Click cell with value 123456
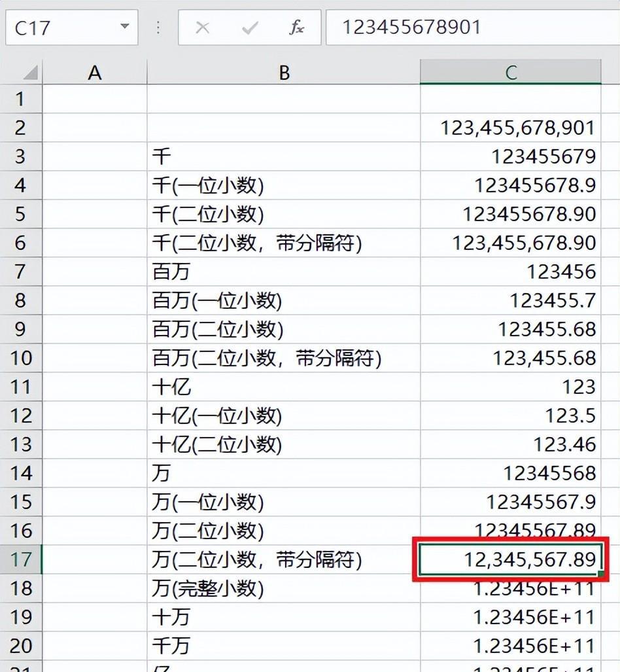This screenshot has width=620, height=672. [x=511, y=272]
